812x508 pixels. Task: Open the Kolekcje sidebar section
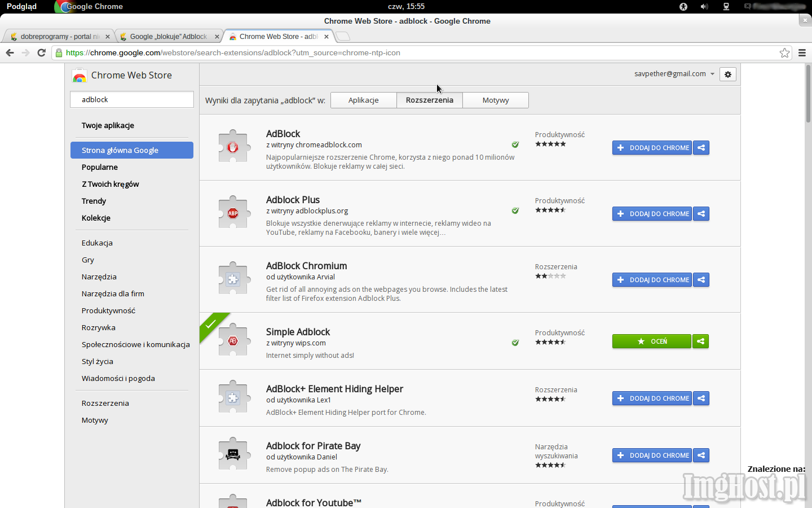coord(96,218)
